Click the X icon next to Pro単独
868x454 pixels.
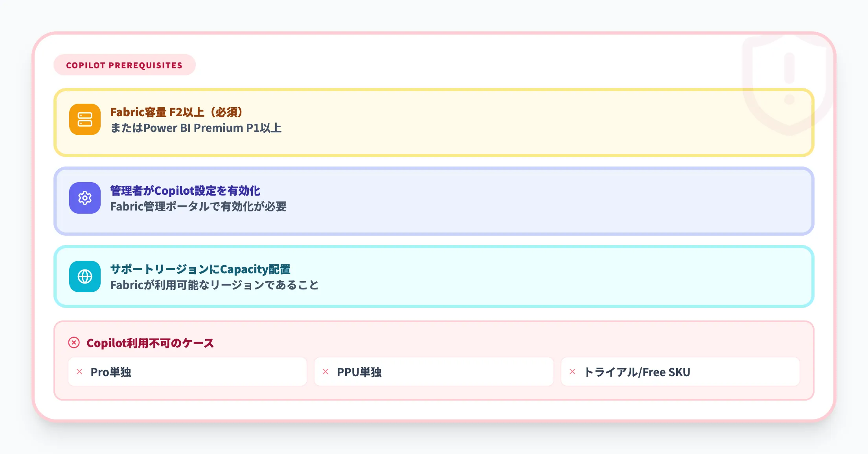tap(79, 372)
